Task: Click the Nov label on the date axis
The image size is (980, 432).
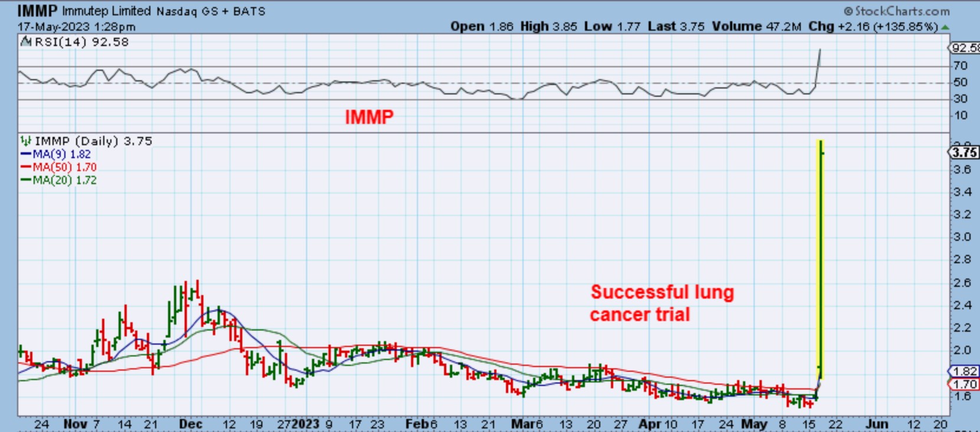Action: click(75, 424)
